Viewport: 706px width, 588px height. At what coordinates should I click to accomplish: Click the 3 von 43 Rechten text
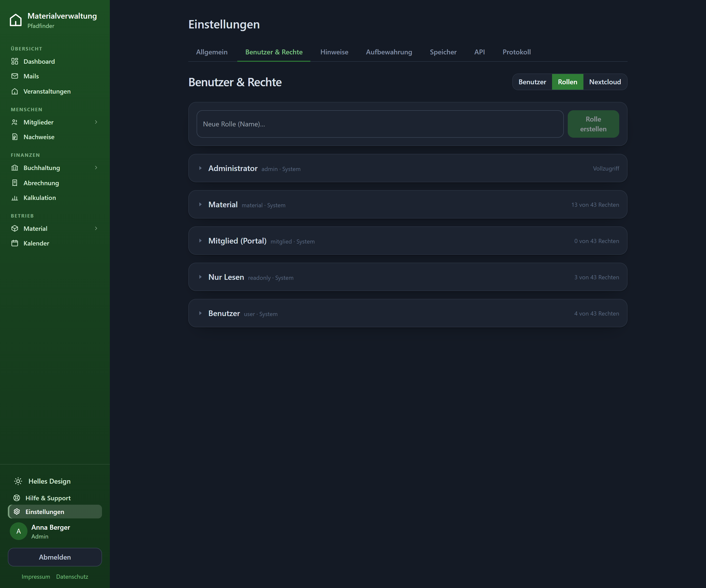pos(596,277)
